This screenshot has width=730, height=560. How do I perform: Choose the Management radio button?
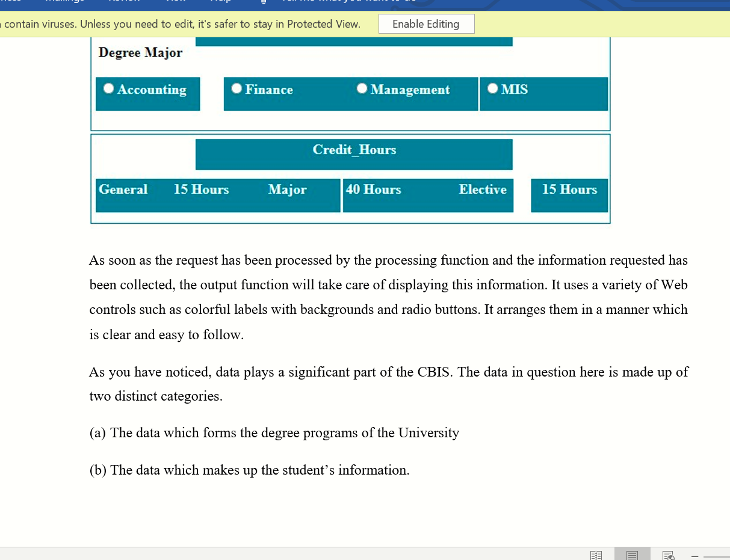click(362, 88)
